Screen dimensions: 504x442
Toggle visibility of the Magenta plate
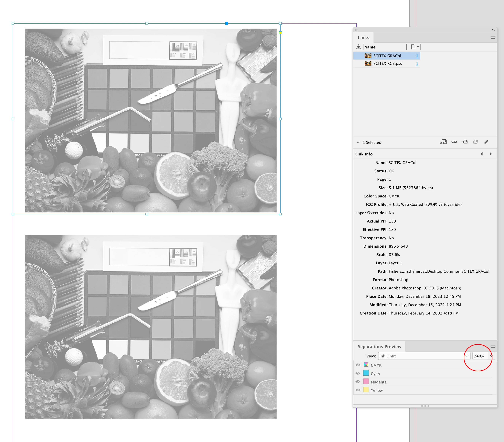coord(358,382)
